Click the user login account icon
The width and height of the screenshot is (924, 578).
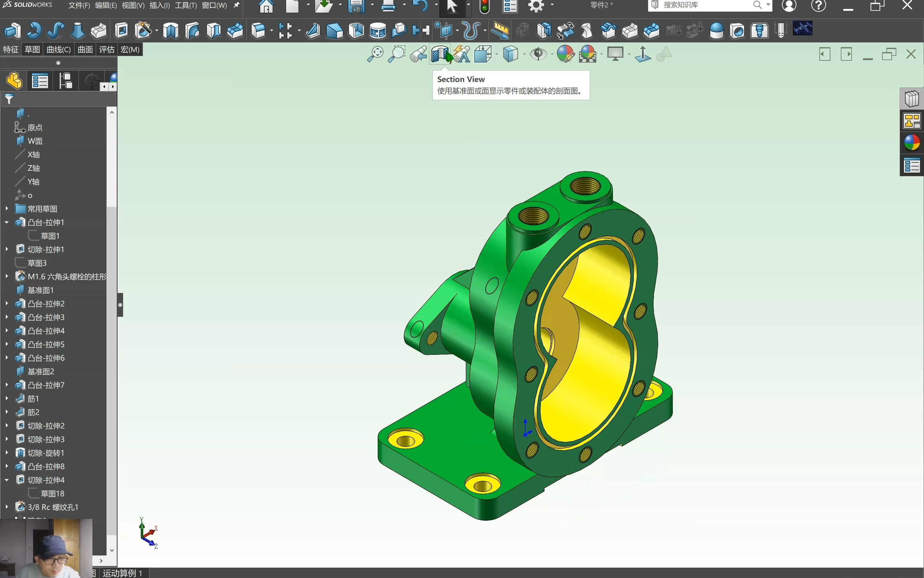coord(789,5)
